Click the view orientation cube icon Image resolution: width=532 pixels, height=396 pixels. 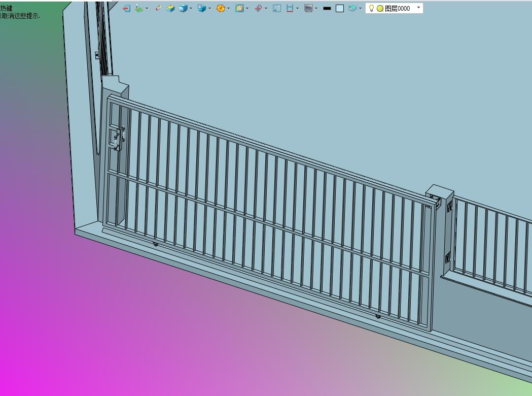coord(202,9)
